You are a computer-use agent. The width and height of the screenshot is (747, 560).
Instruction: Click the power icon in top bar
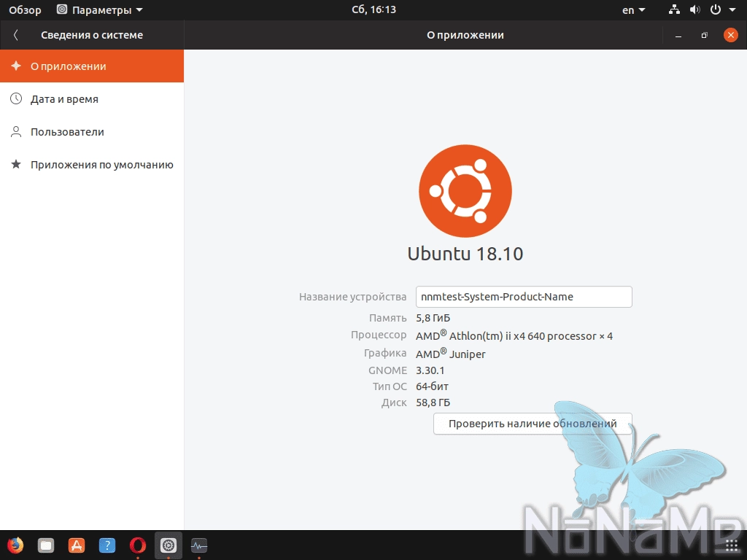[716, 9]
